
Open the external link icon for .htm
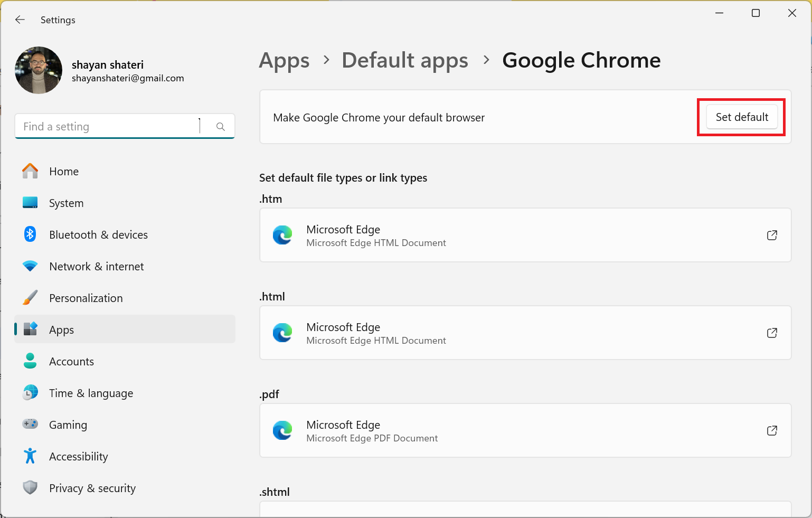point(772,235)
